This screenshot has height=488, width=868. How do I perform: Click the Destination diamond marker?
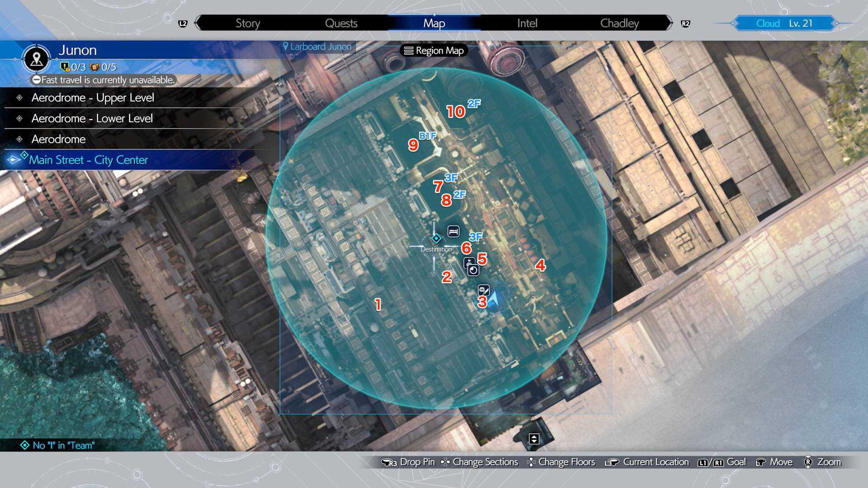tap(436, 238)
